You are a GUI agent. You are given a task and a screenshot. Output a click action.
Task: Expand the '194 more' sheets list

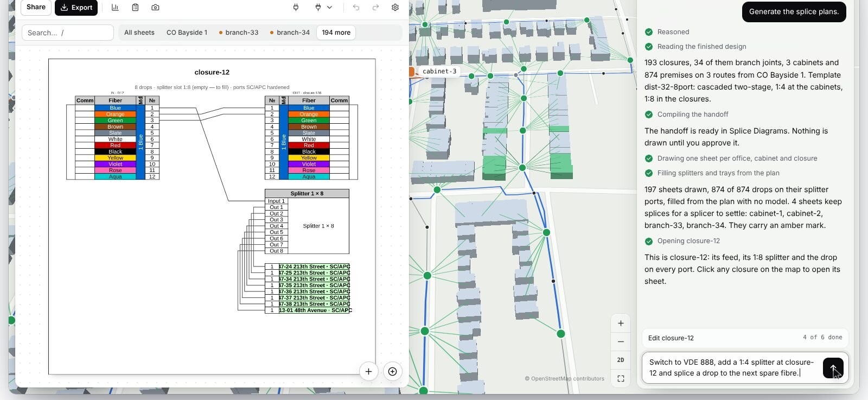336,33
